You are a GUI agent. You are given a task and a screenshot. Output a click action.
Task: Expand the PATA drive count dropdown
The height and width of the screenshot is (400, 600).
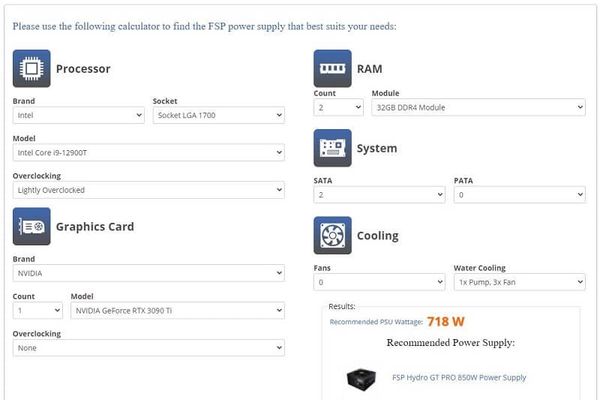pyautogui.click(x=519, y=195)
